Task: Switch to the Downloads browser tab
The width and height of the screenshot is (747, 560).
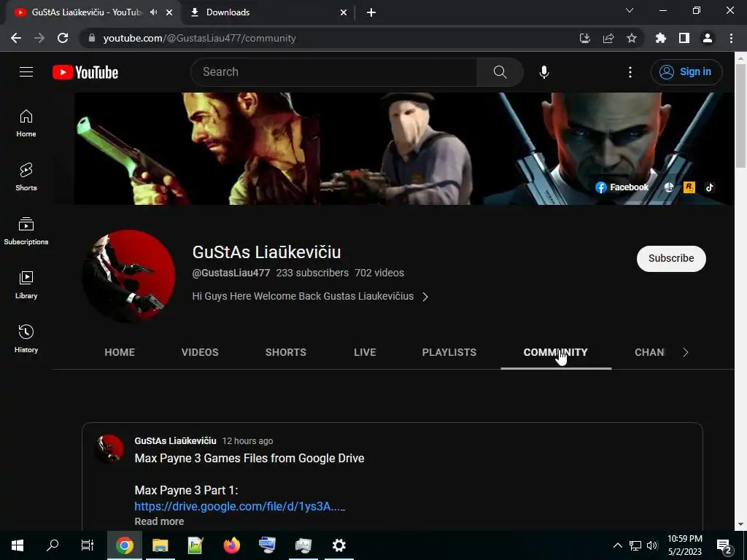Action: (x=269, y=12)
